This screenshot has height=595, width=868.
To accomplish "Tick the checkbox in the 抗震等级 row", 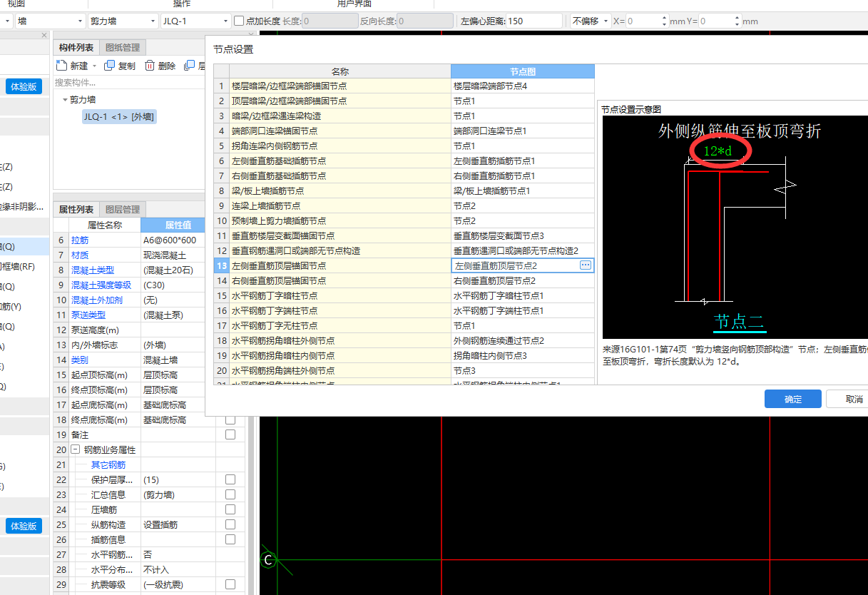I will [x=230, y=584].
